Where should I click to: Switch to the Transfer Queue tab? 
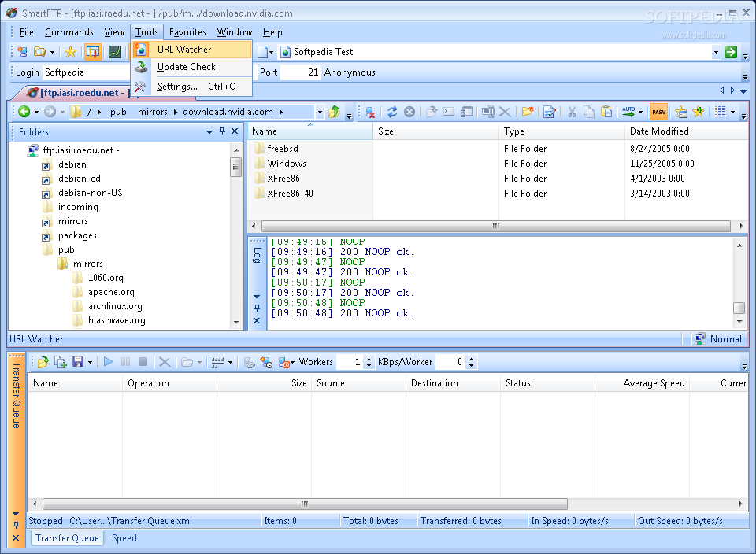(x=67, y=538)
